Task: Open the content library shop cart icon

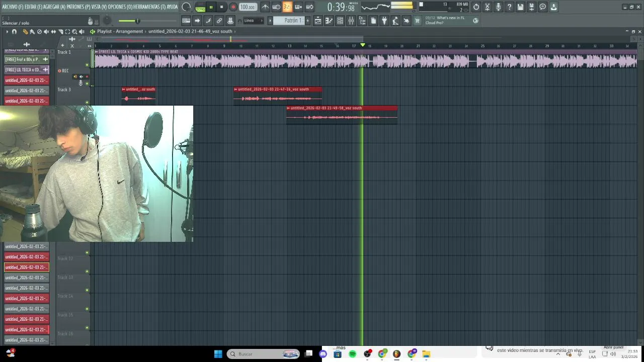Action: click(x=417, y=21)
